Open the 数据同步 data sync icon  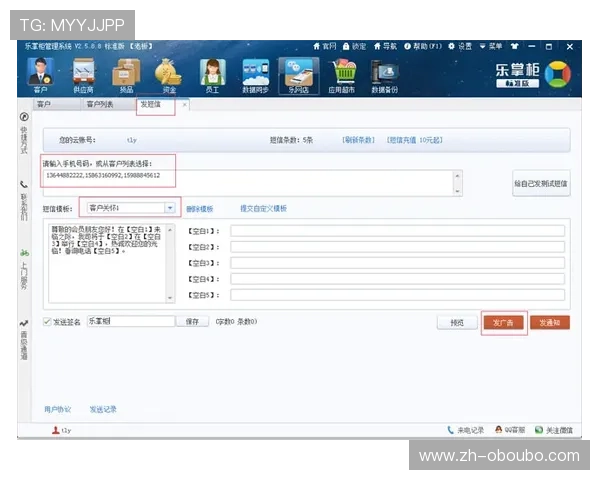(255, 75)
